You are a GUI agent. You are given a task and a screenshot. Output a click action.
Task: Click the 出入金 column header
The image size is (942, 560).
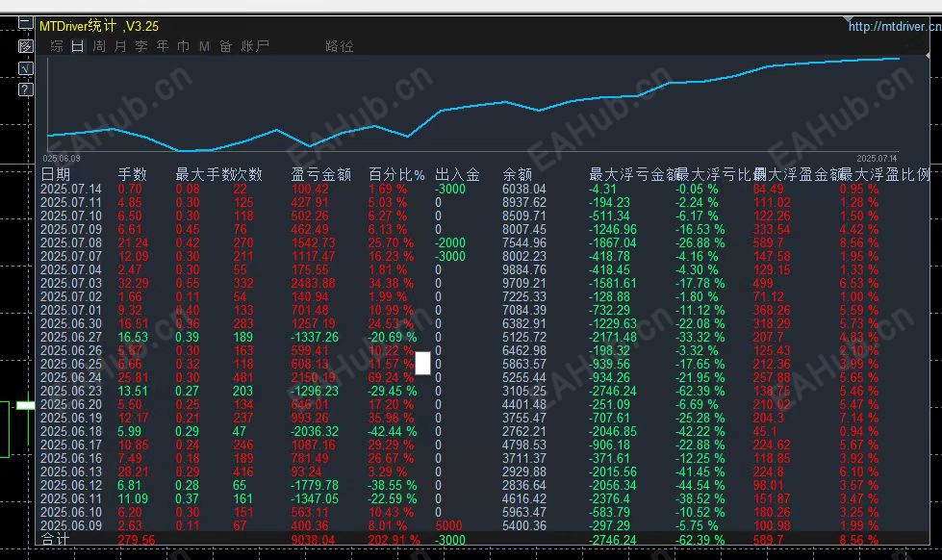[x=457, y=174]
